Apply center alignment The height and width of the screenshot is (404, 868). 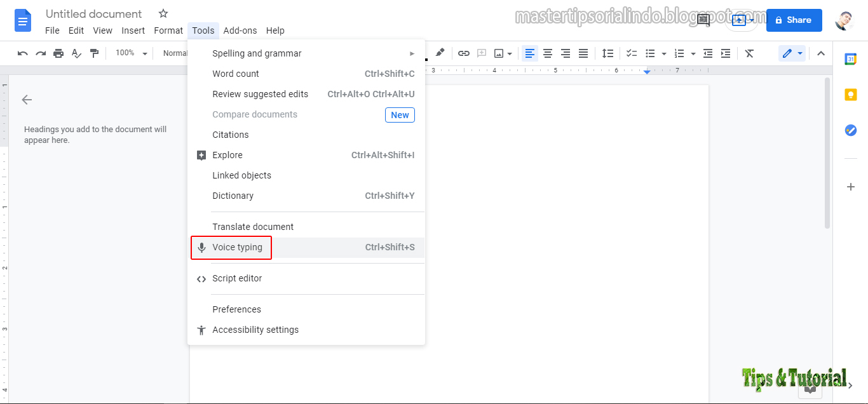click(548, 53)
